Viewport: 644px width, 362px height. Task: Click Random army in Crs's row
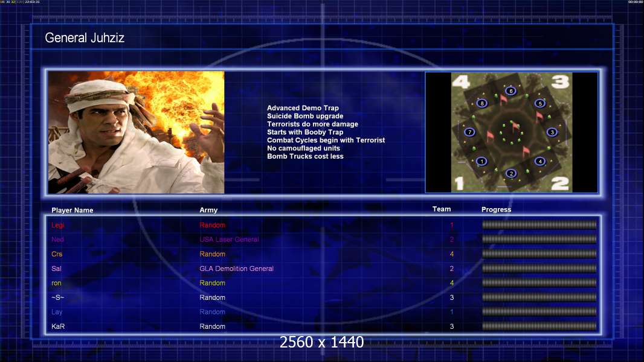[x=212, y=254]
